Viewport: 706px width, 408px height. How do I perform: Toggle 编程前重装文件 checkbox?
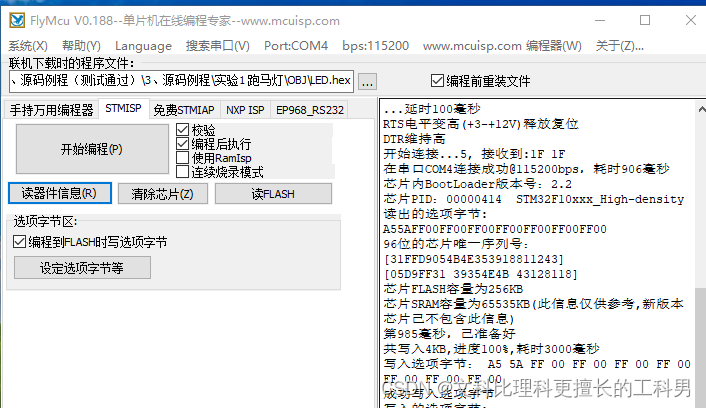pos(480,81)
